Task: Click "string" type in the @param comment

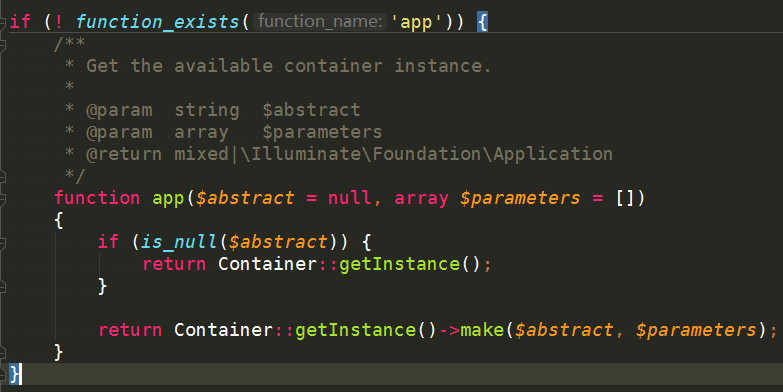Action: coord(207,110)
